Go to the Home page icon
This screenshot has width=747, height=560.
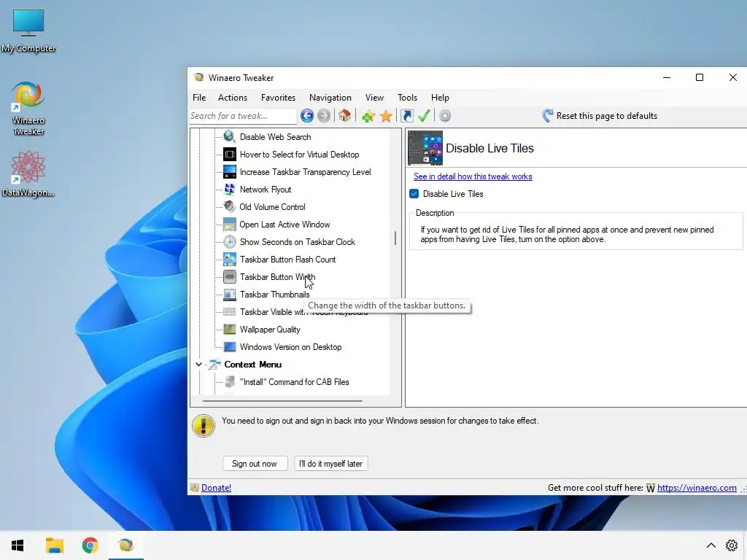[344, 116]
